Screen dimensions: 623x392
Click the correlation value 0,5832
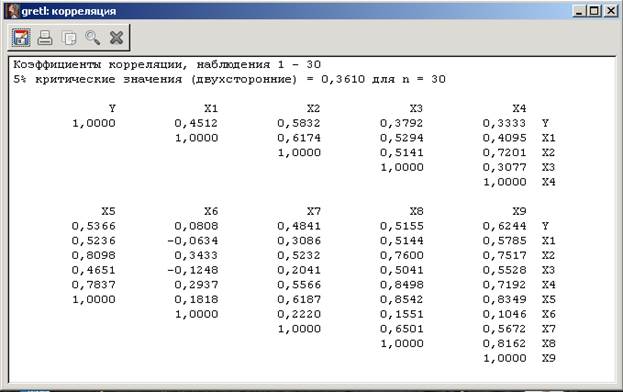point(299,123)
